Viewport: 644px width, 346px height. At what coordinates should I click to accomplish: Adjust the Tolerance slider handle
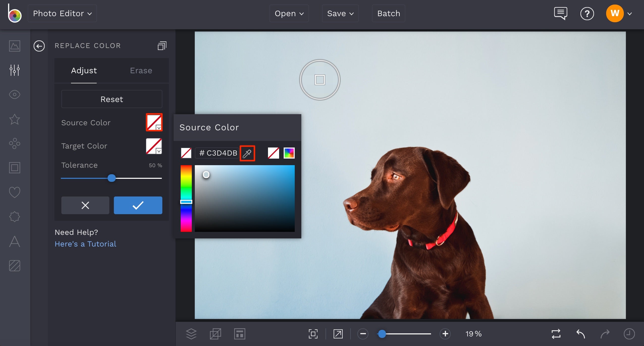tap(112, 178)
